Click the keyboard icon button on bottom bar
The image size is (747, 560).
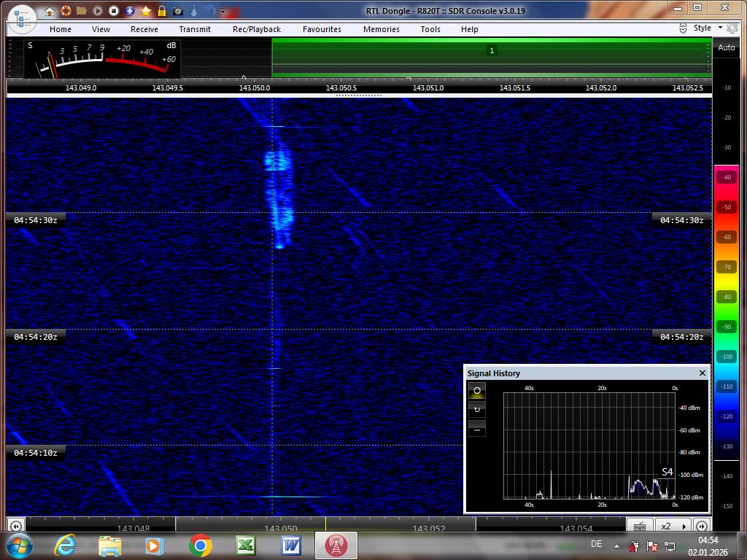[640, 526]
